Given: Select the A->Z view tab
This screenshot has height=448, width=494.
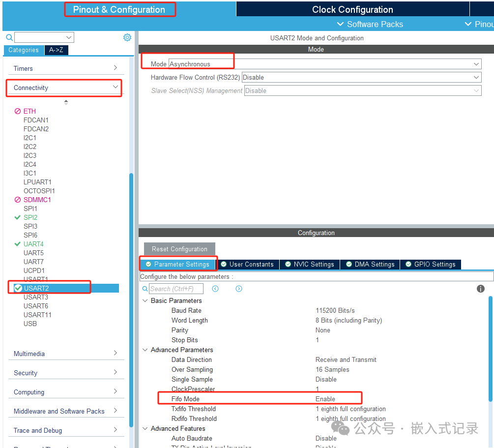Looking at the screenshot, I should click(x=56, y=50).
